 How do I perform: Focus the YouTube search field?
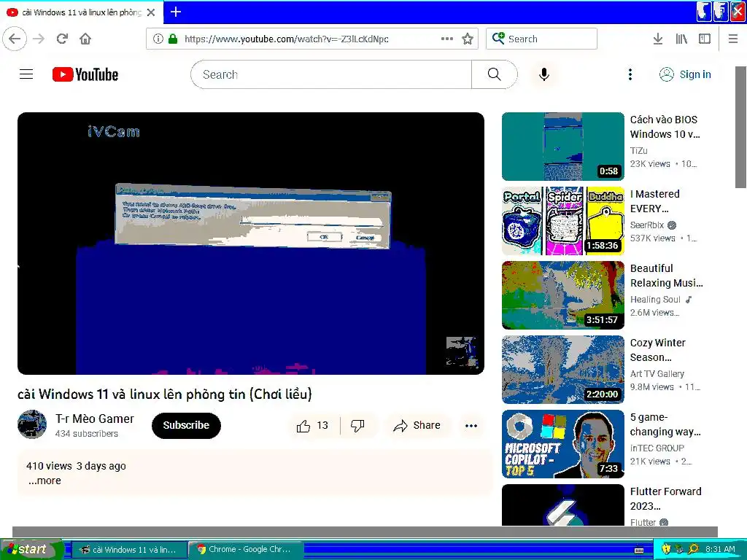[331, 74]
